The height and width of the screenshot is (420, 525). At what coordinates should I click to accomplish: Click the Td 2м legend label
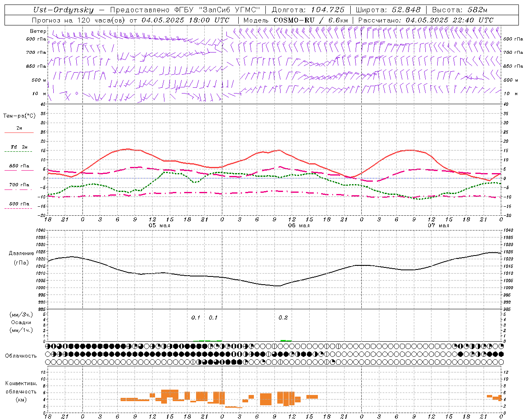(x=19, y=147)
